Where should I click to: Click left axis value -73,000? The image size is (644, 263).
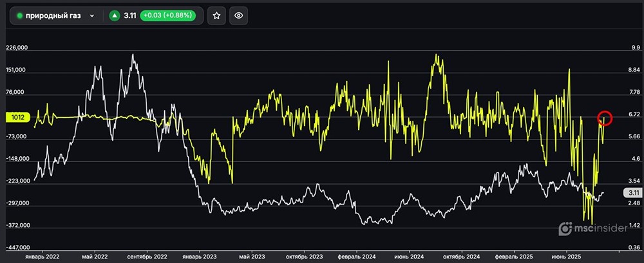point(16,136)
